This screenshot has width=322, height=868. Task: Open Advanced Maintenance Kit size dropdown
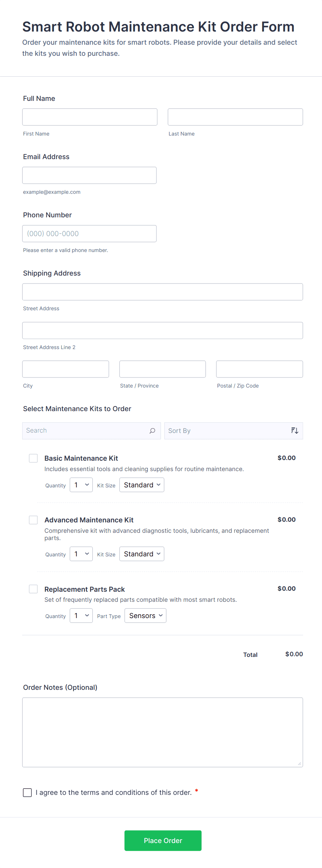142,554
